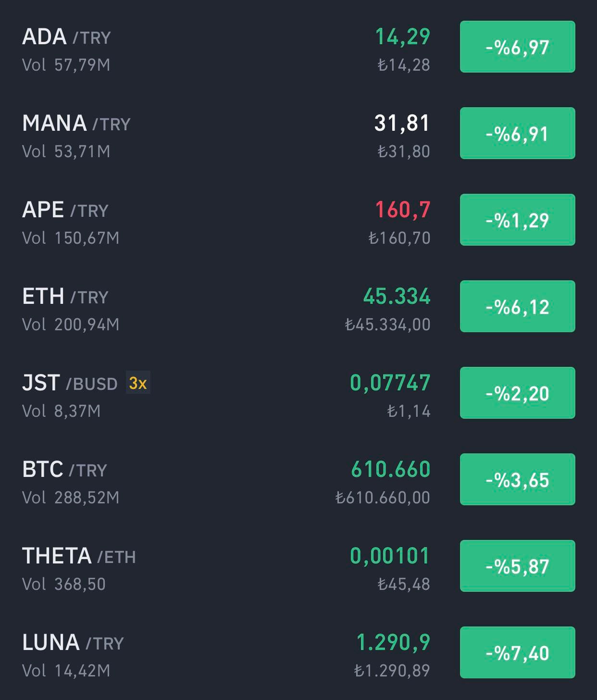Open the THETA/ETH pair
The height and width of the screenshot is (700, 597).
(298, 567)
